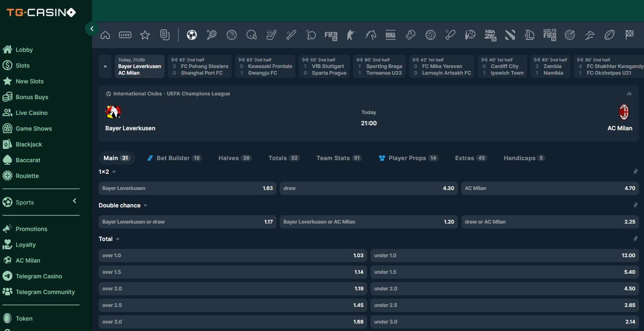
Task: Select the tennis racket sport icon
Action: [211, 35]
